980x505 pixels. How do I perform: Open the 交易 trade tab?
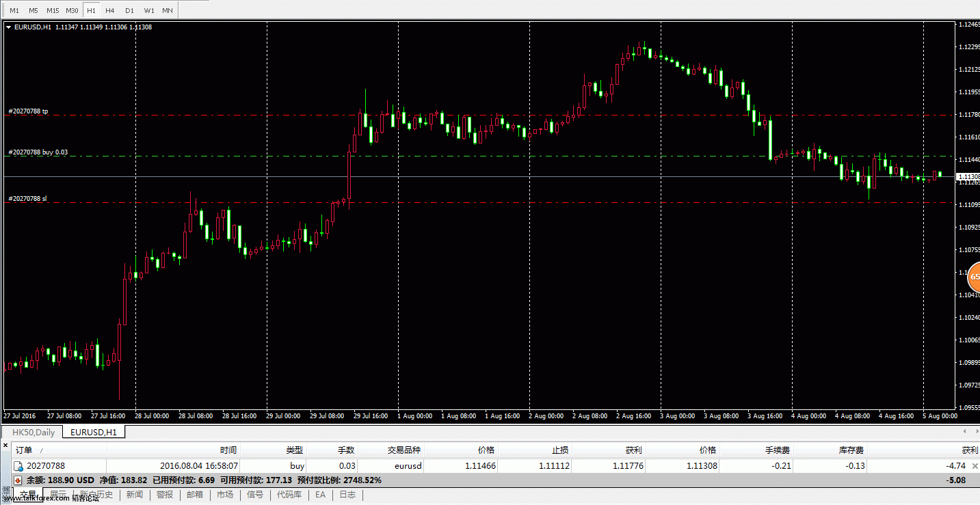click(x=27, y=494)
